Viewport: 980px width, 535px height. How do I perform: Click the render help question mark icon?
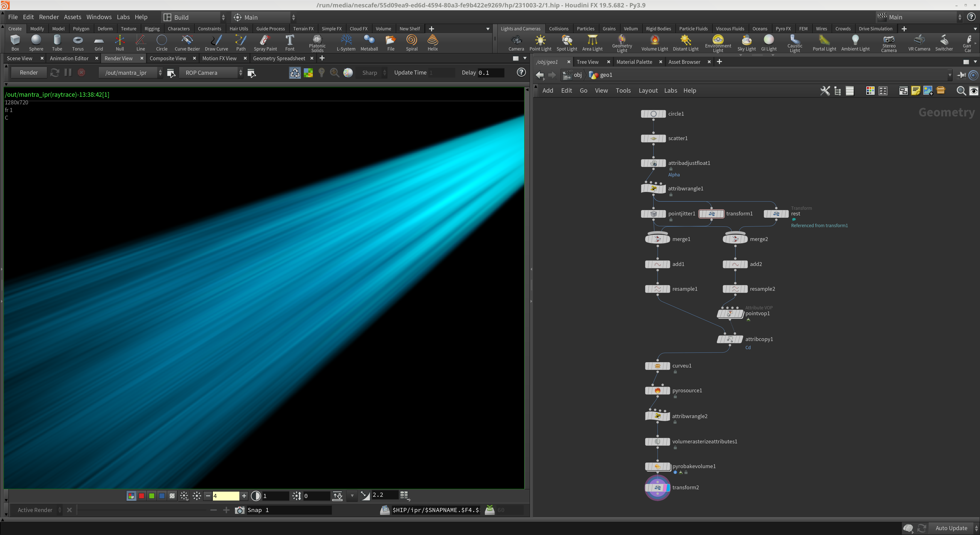click(521, 72)
